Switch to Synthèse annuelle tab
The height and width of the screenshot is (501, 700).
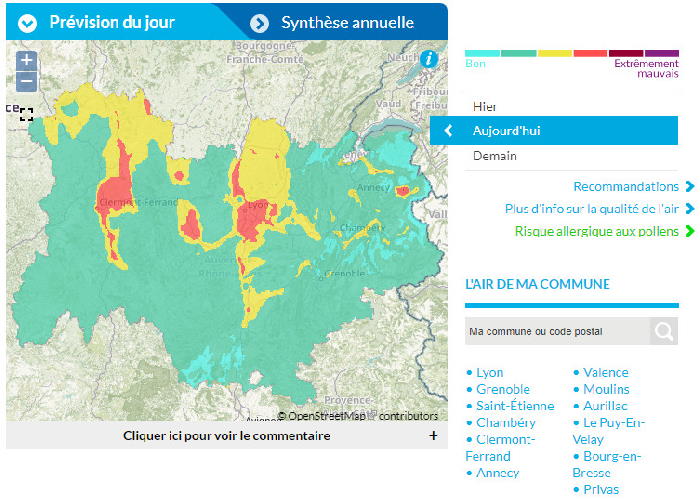[346, 23]
